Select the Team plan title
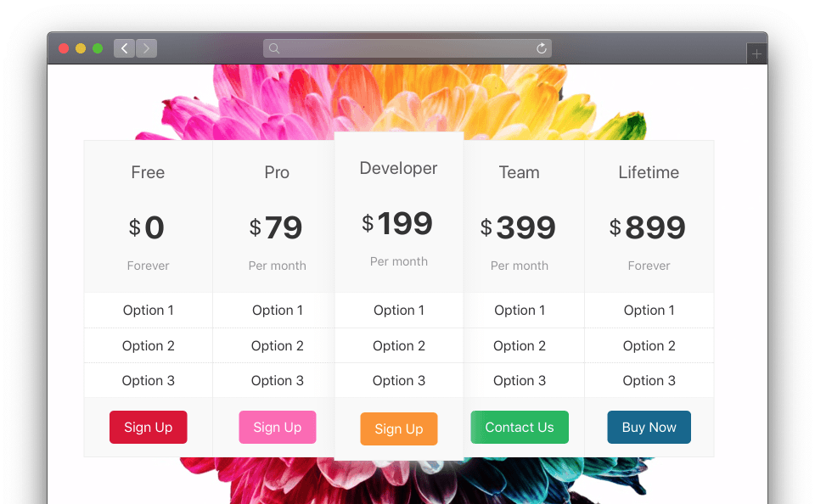Screen dimensions: 815x504 pyautogui.click(x=519, y=172)
